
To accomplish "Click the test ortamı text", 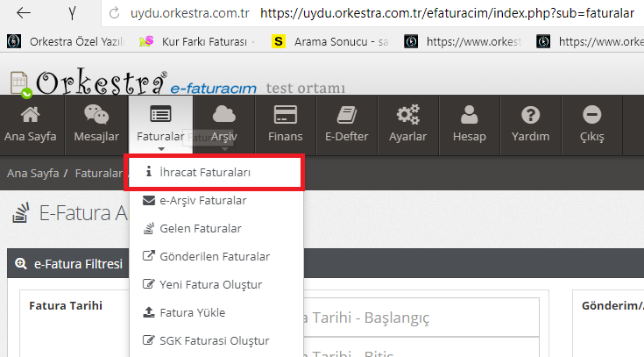I will (x=306, y=88).
